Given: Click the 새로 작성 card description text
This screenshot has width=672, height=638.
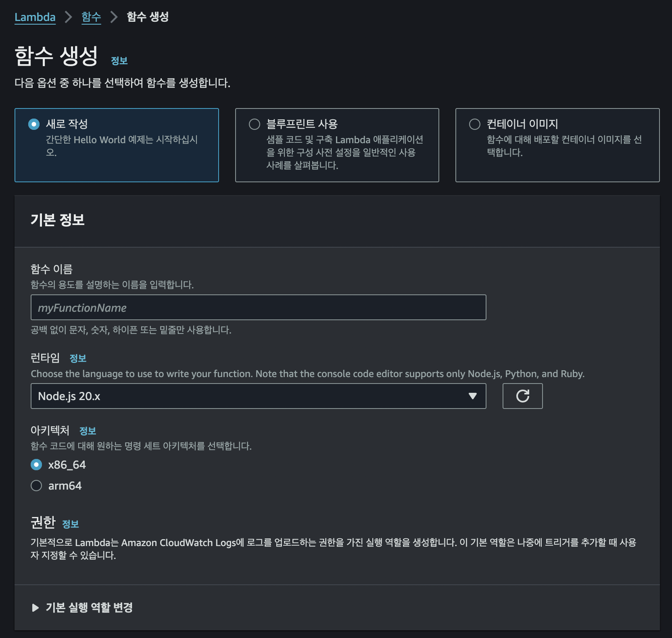Looking at the screenshot, I should (x=122, y=146).
